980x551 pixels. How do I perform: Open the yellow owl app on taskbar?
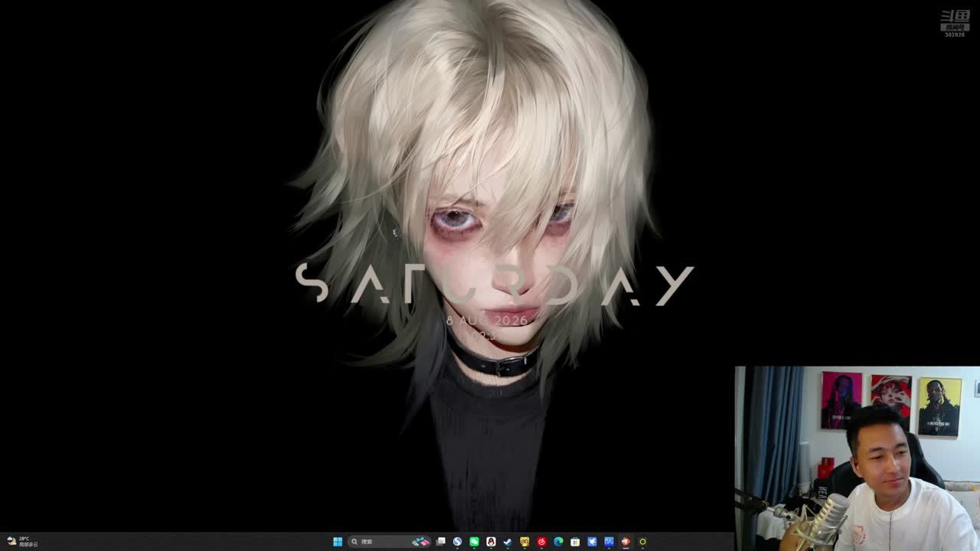pyautogui.click(x=524, y=542)
